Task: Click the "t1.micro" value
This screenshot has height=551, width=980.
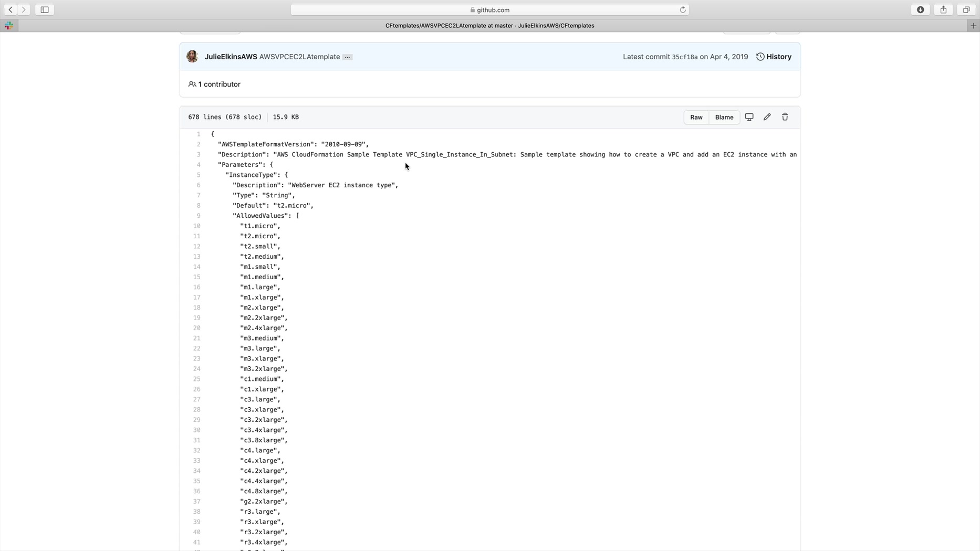Action: tap(260, 226)
